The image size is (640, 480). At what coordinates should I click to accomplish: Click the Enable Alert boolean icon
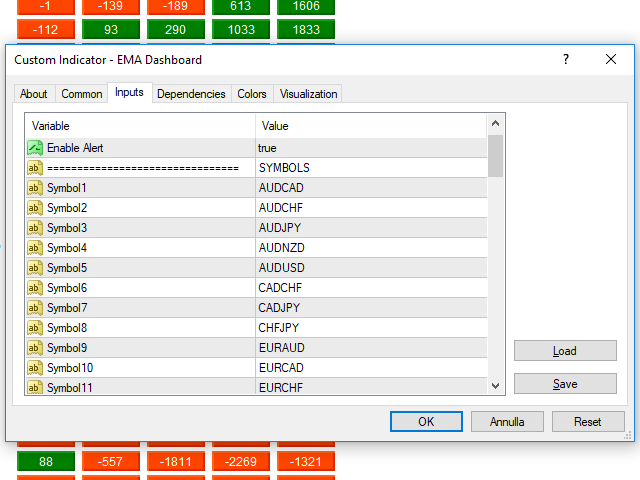35,148
